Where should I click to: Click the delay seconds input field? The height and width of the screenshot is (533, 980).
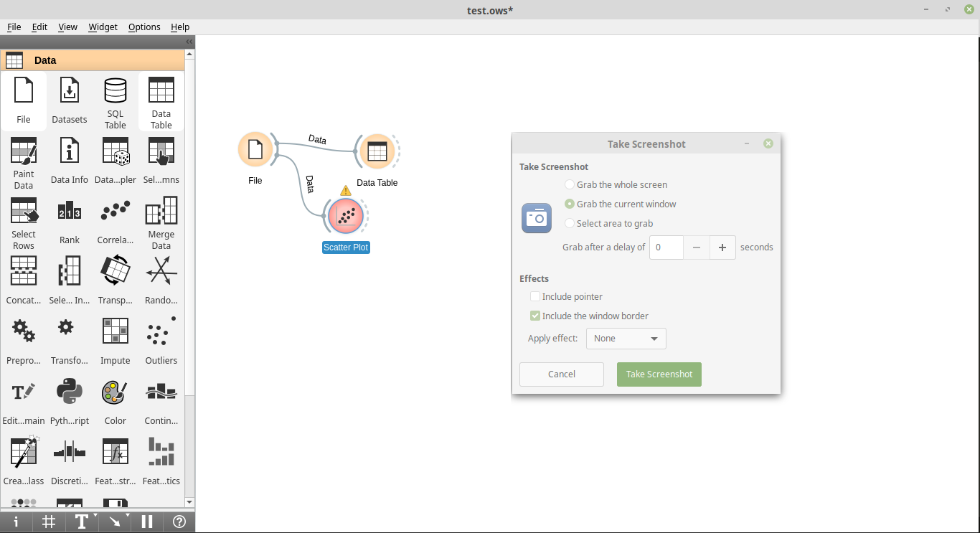[x=666, y=247]
